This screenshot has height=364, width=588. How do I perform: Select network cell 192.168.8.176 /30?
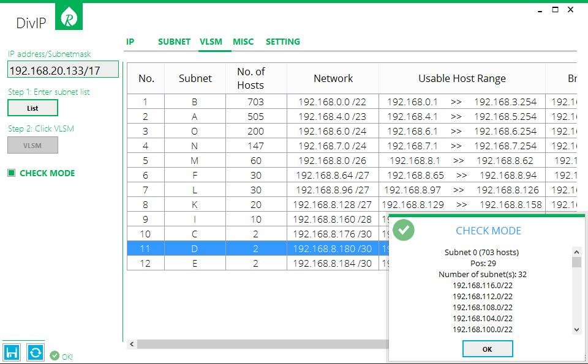333,234
